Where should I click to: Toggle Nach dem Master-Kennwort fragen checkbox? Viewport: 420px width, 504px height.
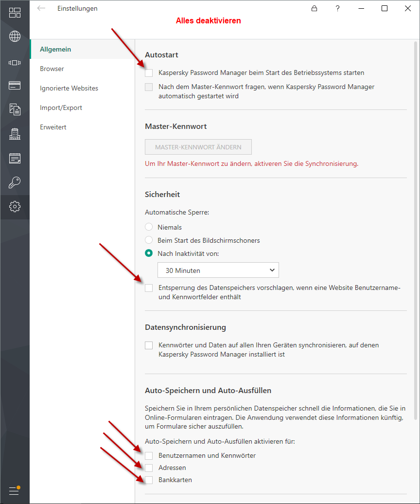(149, 87)
